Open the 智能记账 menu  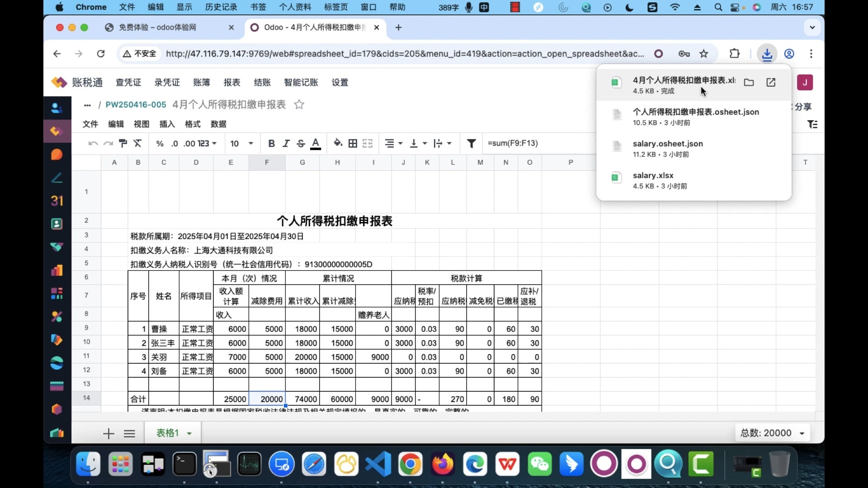(x=301, y=82)
